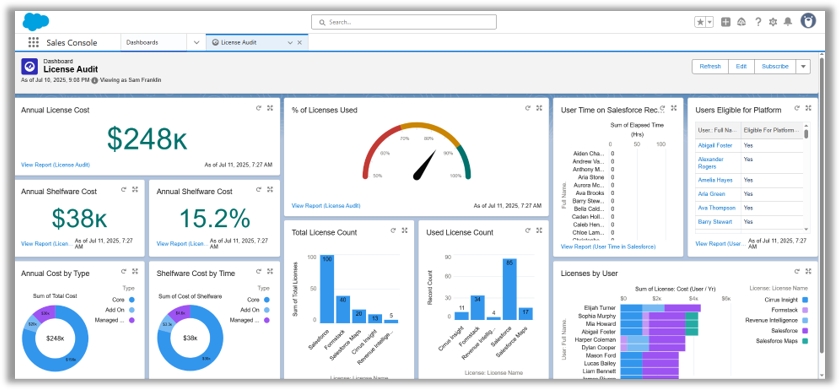Close the License Audit tab
The height and width of the screenshot is (390, 840).
click(299, 42)
